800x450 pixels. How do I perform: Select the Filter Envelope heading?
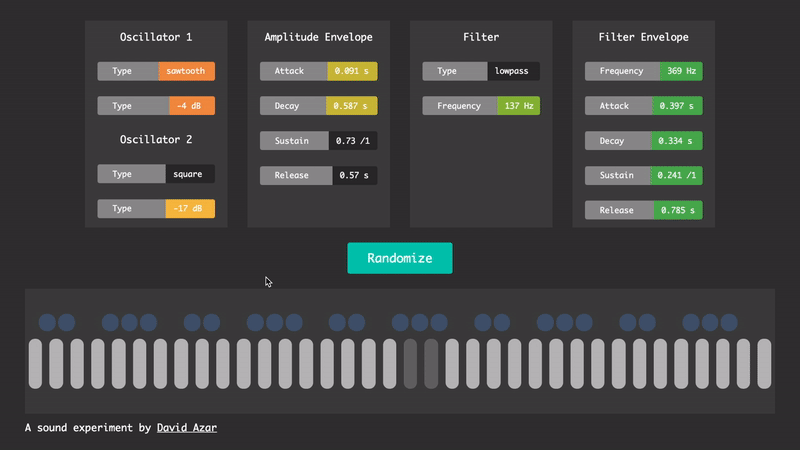[643, 37]
